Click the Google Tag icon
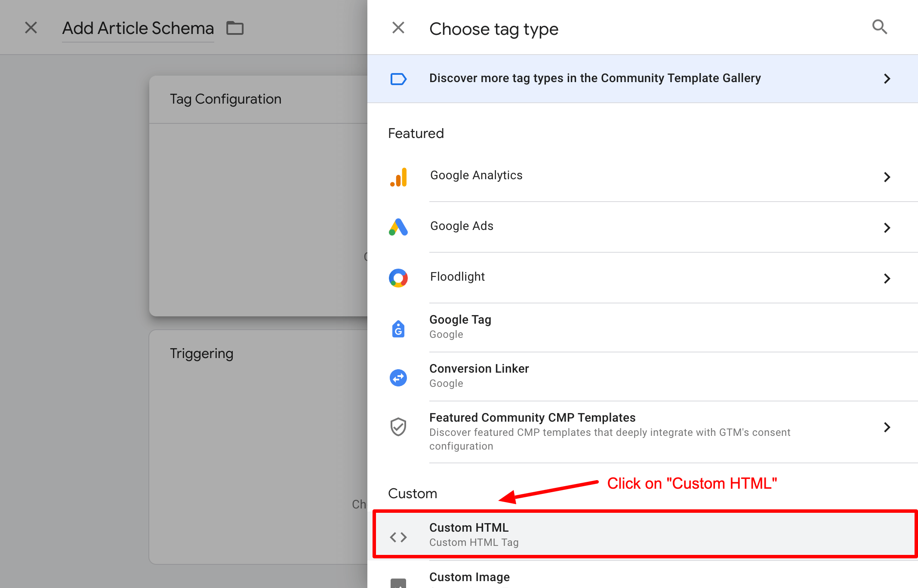This screenshot has width=918, height=588. point(398,329)
